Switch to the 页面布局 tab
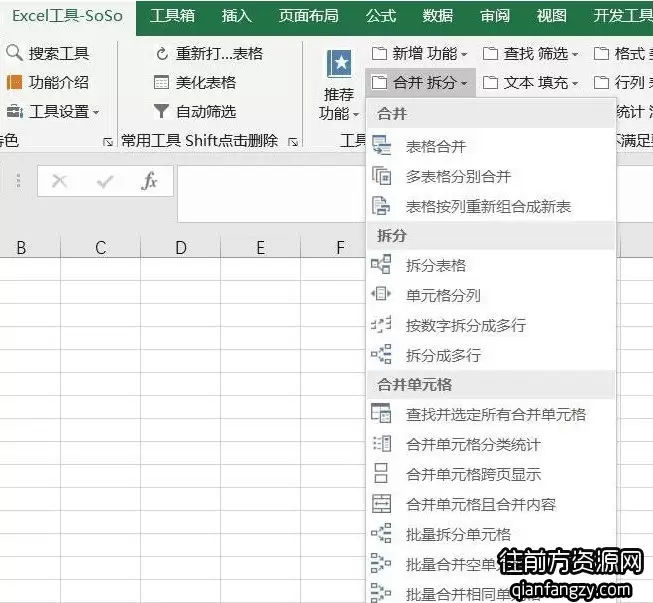Image resolution: width=653 pixels, height=603 pixels. click(309, 16)
